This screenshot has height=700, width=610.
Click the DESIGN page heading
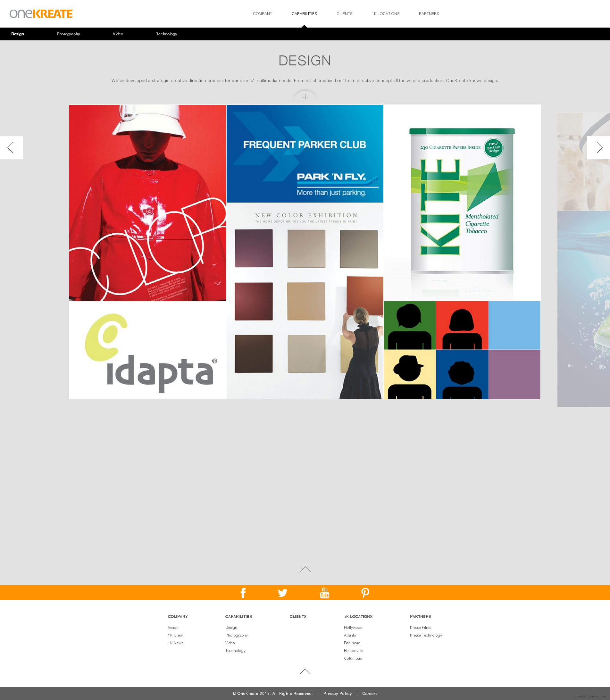[305, 61]
